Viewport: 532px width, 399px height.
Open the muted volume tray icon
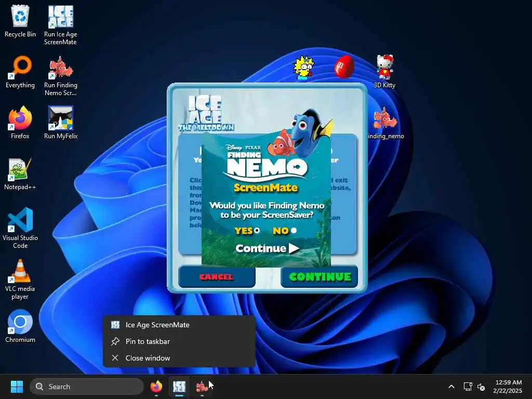tap(481, 387)
